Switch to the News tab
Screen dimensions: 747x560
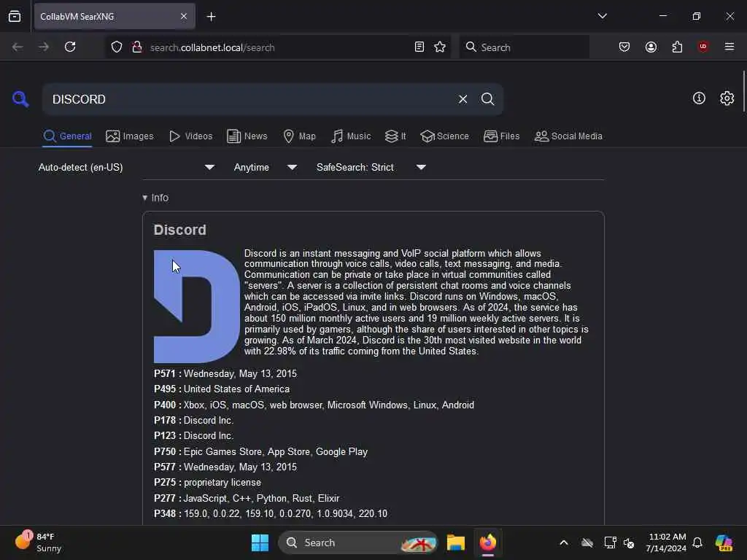click(x=247, y=136)
